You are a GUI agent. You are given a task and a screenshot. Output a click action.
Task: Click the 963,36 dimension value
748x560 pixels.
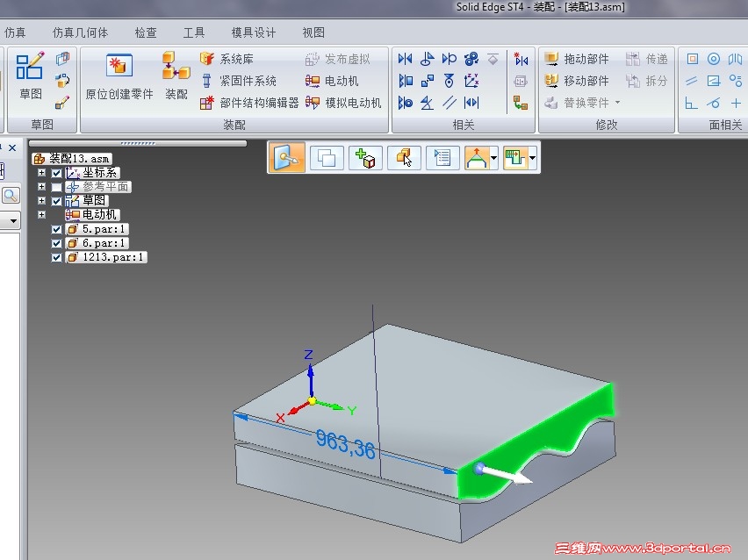click(x=345, y=443)
